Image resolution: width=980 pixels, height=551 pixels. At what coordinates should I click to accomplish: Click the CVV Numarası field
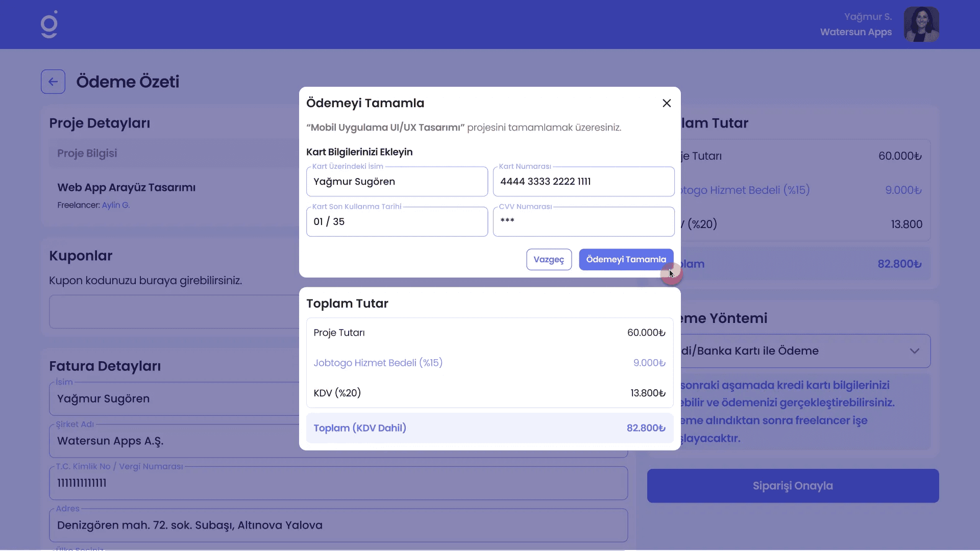click(583, 222)
